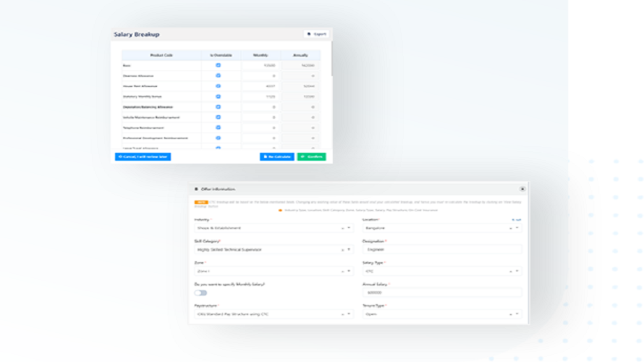Clear the Salary Type selection with its x

pos(511,271)
